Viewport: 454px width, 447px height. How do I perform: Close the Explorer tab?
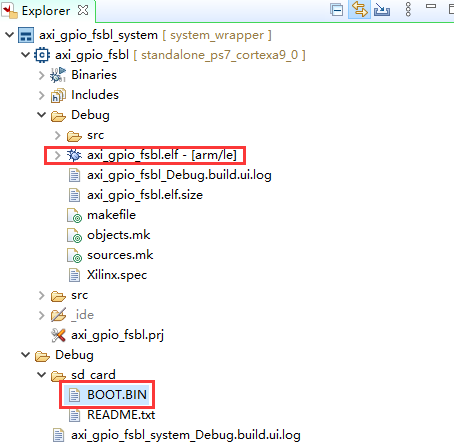pyautogui.click(x=83, y=10)
